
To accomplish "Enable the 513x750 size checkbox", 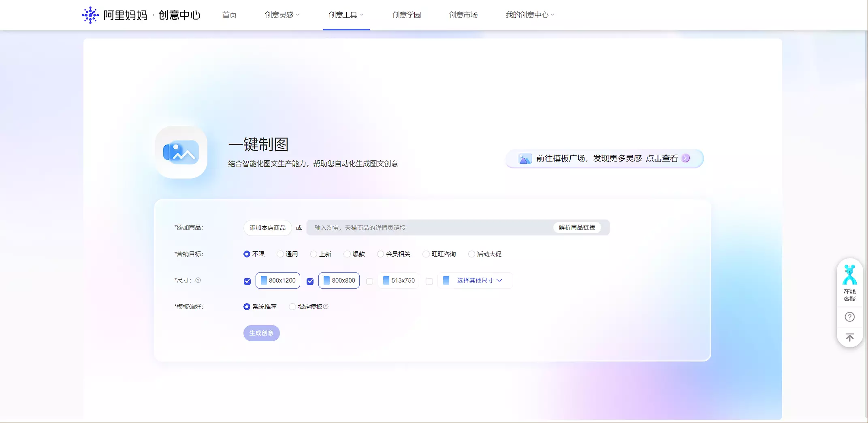I will click(369, 281).
